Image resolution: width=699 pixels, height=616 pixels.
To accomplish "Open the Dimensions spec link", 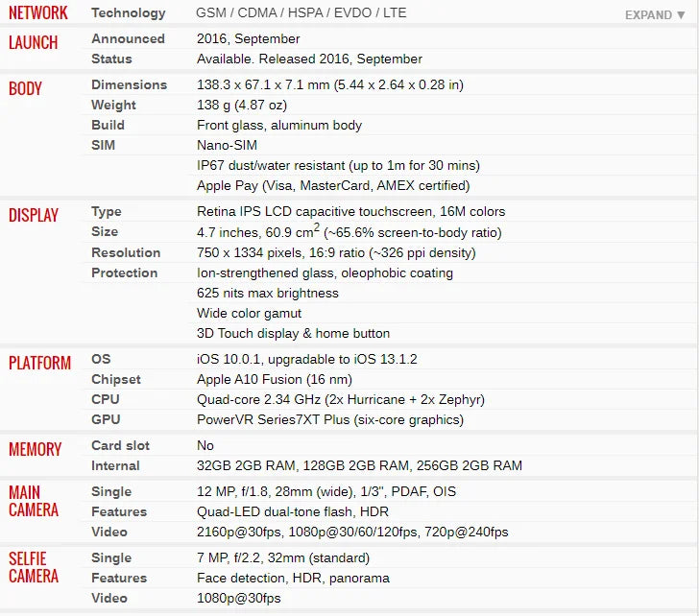I will point(129,85).
